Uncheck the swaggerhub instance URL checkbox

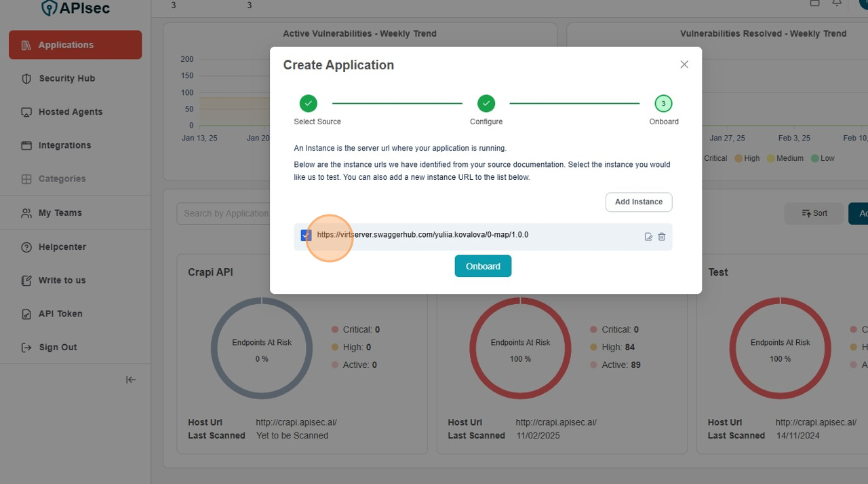(306, 236)
